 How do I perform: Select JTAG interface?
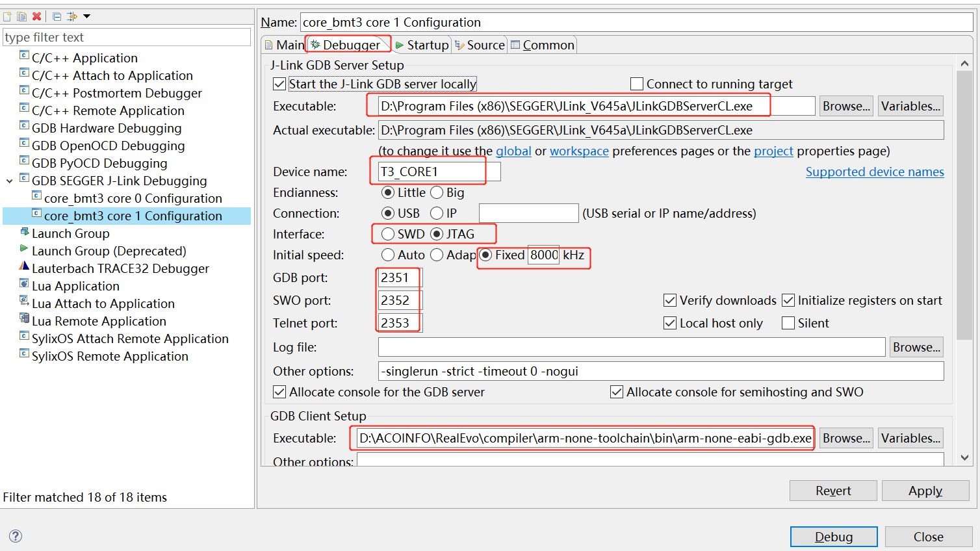[x=437, y=234]
